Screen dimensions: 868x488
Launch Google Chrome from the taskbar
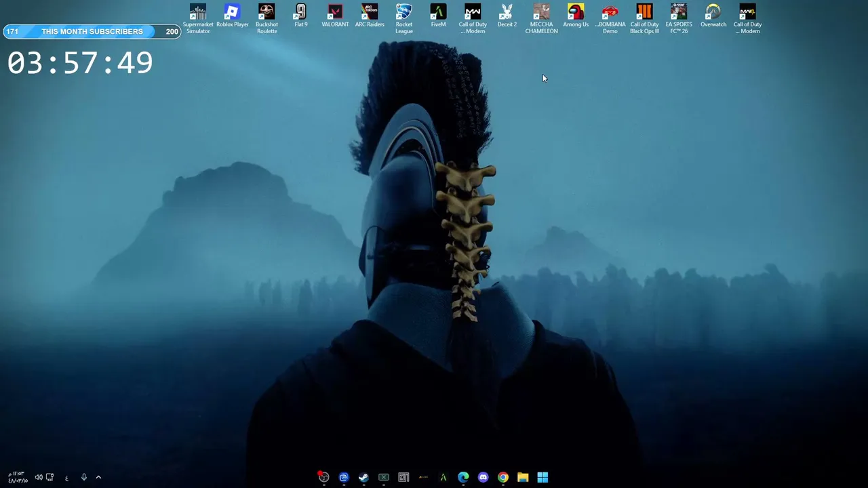click(x=503, y=477)
